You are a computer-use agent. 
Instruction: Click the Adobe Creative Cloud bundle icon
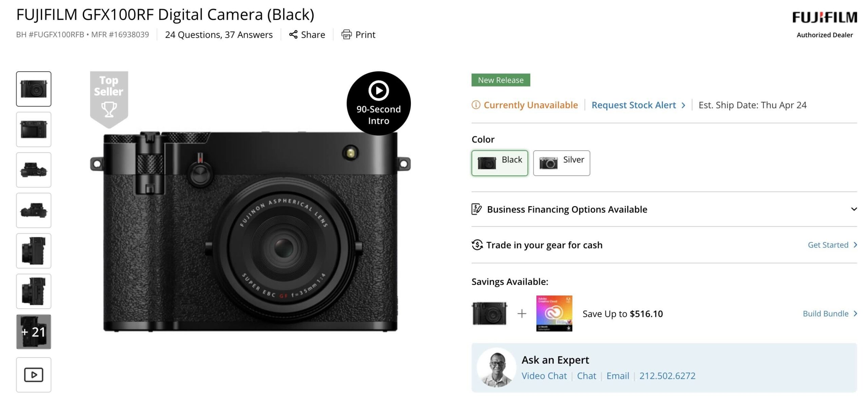(555, 314)
